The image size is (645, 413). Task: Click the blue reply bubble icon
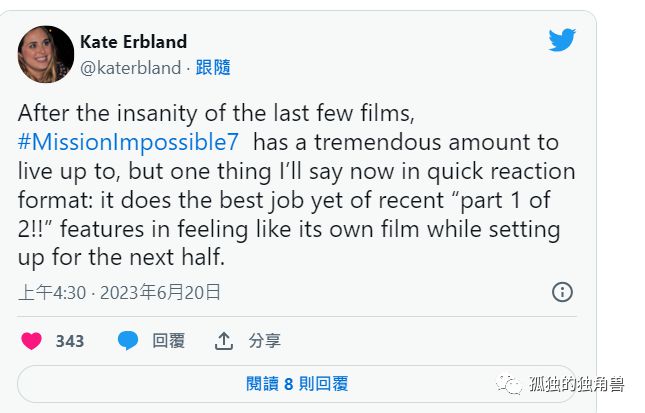click(127, 341)
